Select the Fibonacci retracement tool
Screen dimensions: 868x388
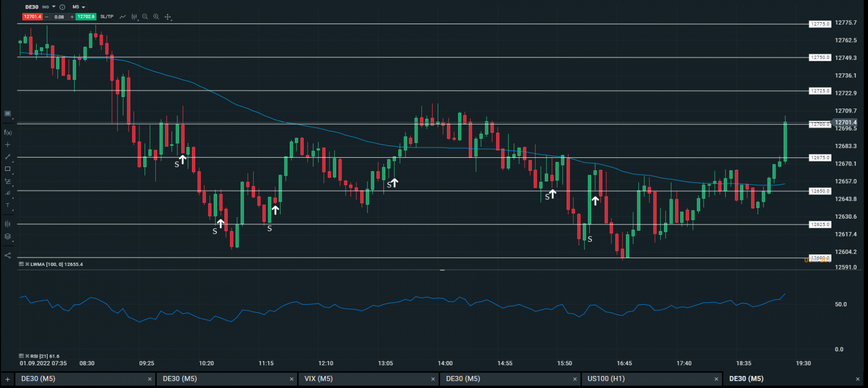pos(8,181)
